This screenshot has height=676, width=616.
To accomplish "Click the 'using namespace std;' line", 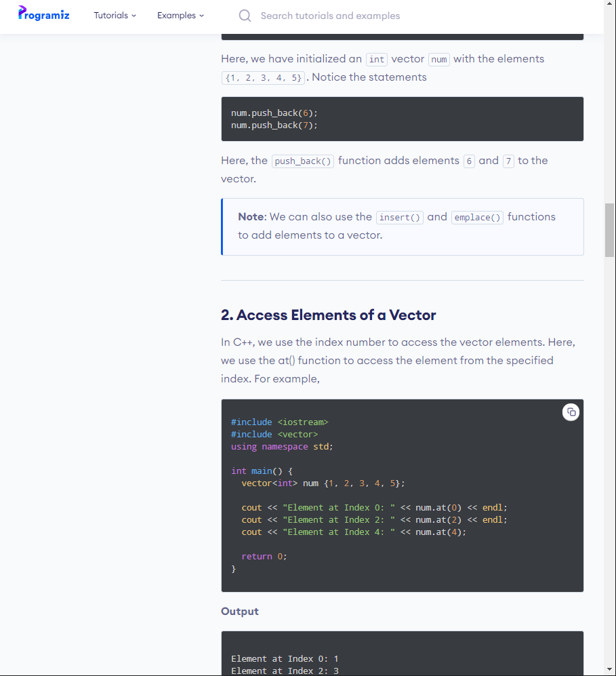I will pyautogui.click(x=282, y=447).
